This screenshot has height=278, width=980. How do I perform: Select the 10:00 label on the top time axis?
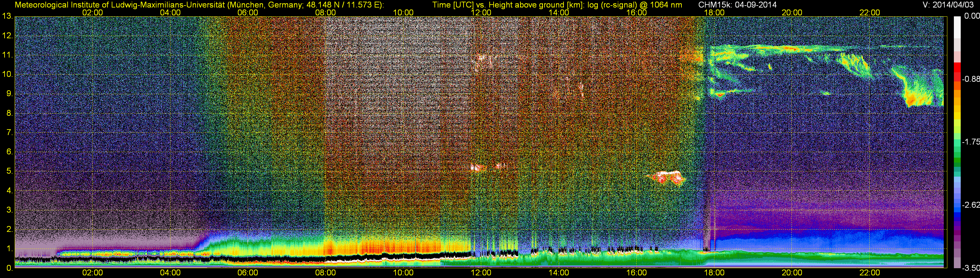click(x=403, y=12)
